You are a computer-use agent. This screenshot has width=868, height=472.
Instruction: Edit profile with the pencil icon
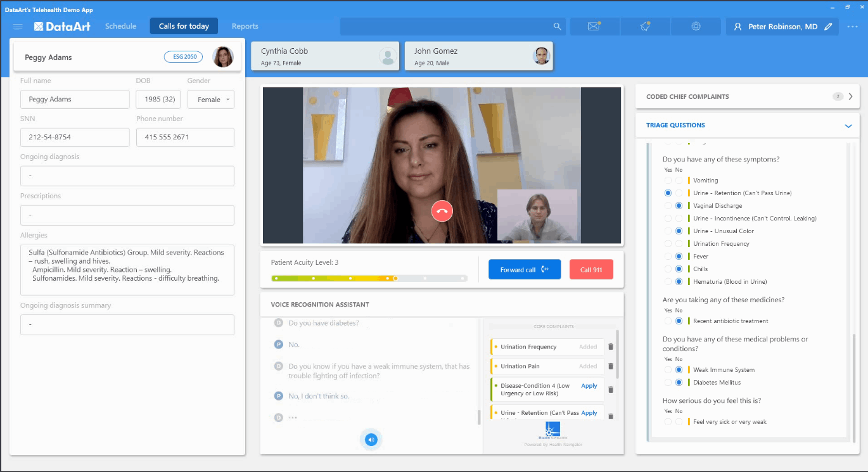point(828,27)
